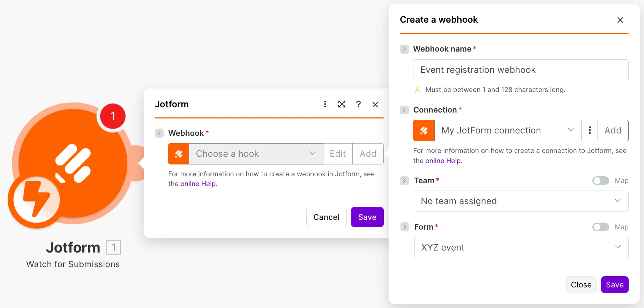Screen dimensions: 644x308
Task: Follow online Help link in Jotform dialog
Action: click(x=198, y=184)
